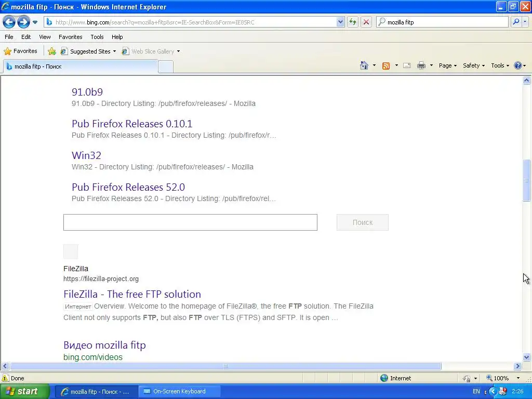Open Pub Firefox Releases 0.10.1 link
Image resolution: width=532 pixels, height=399 pixels.
tap(132, 124)
